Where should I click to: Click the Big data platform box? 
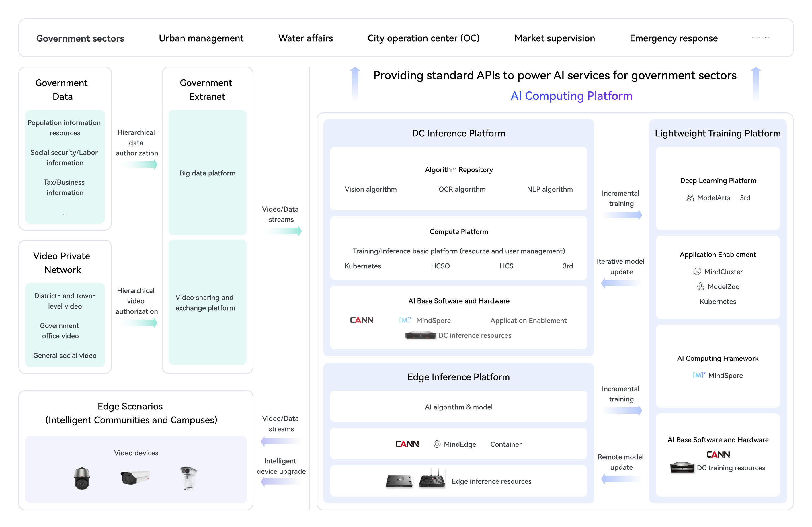tap(207, 173)
